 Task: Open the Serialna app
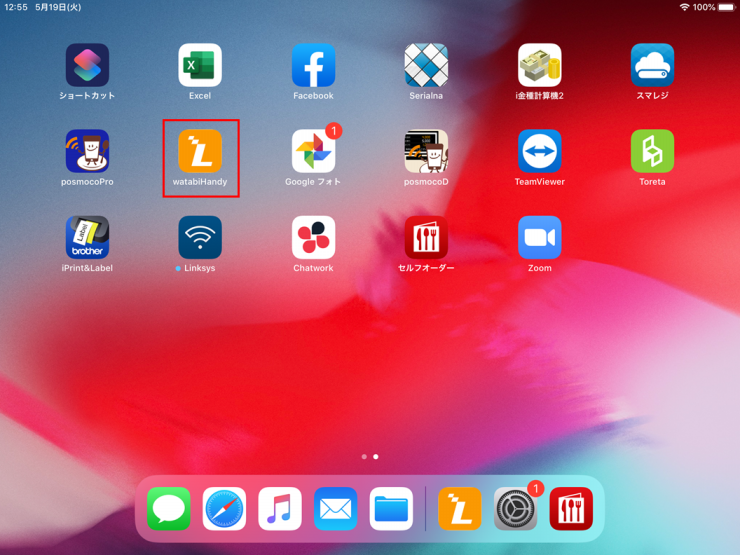[426, 65]
